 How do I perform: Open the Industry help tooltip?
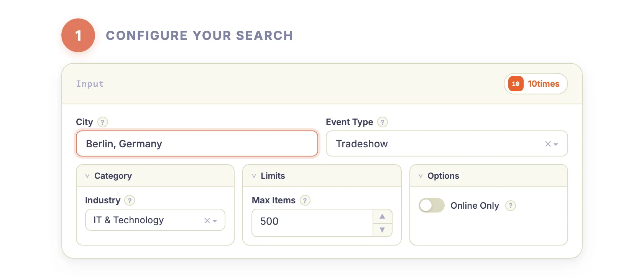129,200
